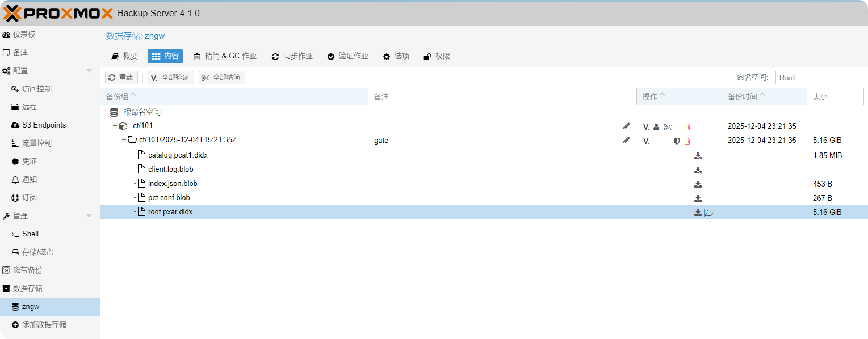Delete the ct/101 backup group via trash icon
Image resolution: width=868 pixels, height=339 pixels.
pos(687,127)
